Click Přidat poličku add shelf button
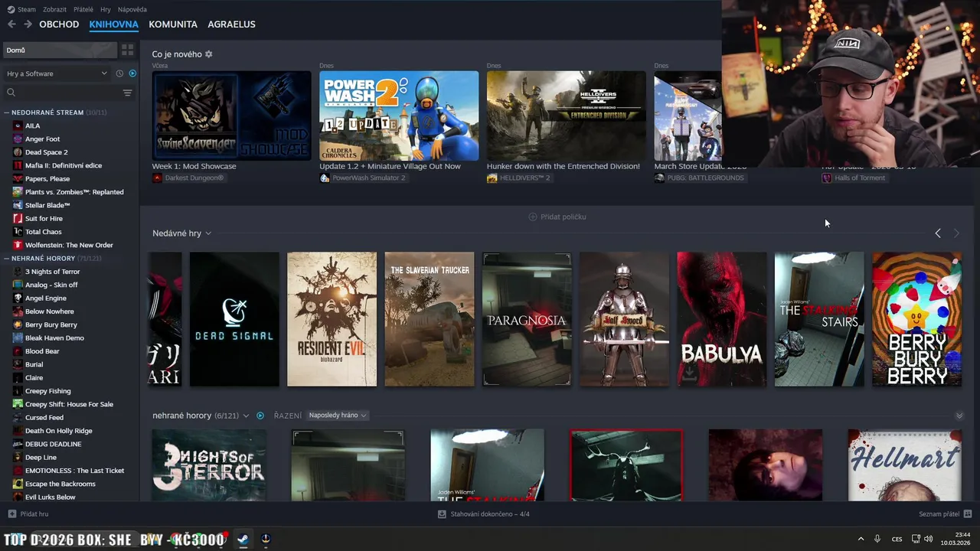This screenshot has width=980, height=551. coord(557,217)
